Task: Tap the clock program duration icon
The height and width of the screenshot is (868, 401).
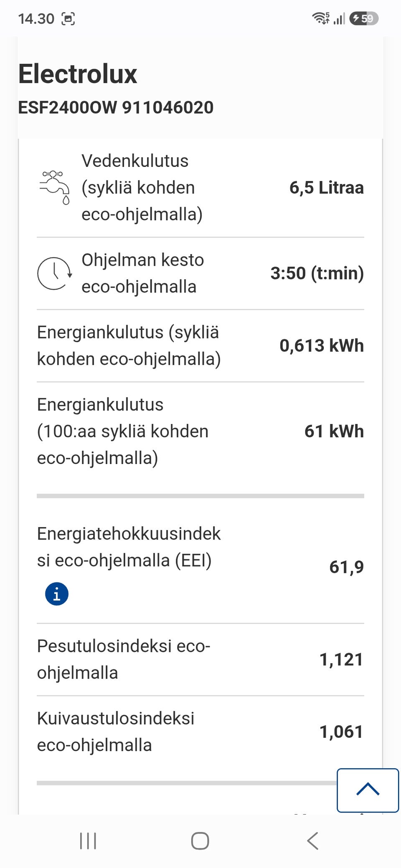Action: click(x=55, y=273)
